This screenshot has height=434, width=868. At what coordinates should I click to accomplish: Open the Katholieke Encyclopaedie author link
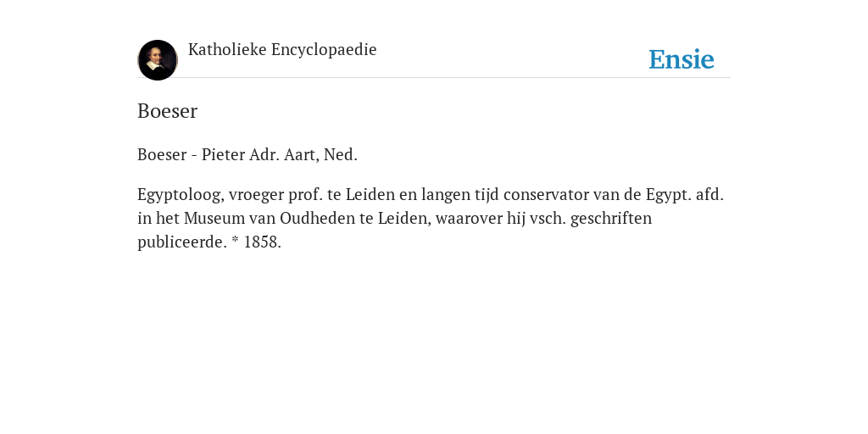pyautogui.click(x=282, y=50)
